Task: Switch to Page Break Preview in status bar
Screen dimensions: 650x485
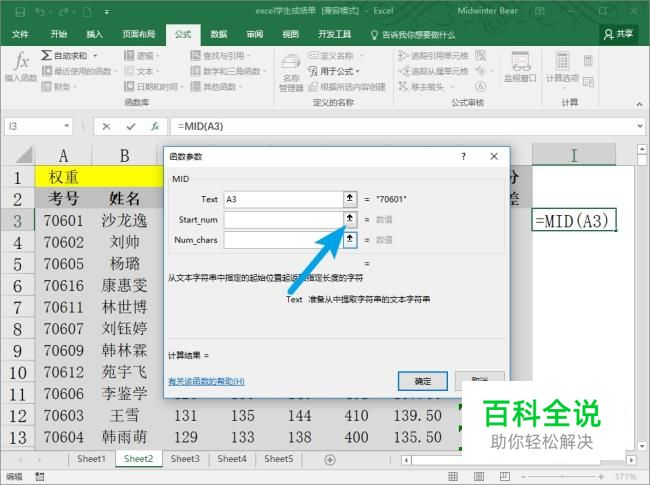Action: click(504, 477)
